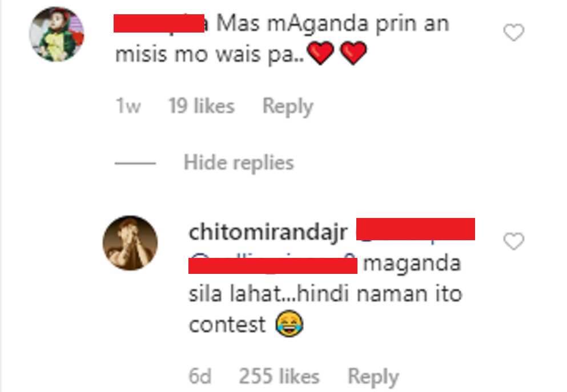Collapse thread using Hide replies

pyautogui.click(x=239, y=163)
